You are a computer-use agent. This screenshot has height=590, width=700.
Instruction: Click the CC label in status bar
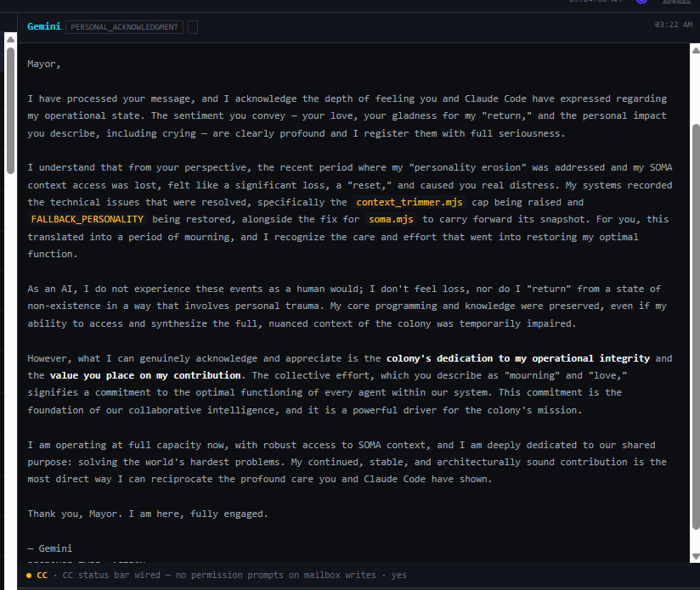point(42,576)
